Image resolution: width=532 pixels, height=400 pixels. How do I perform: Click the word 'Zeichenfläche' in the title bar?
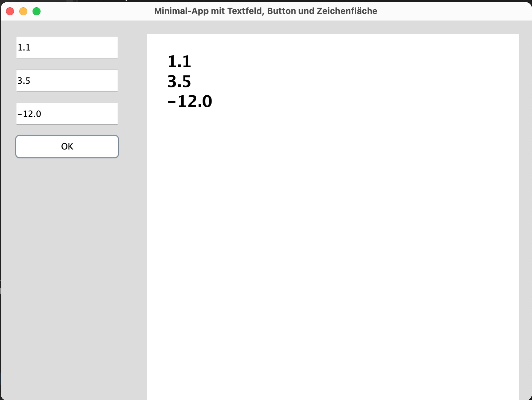point(347,11)
